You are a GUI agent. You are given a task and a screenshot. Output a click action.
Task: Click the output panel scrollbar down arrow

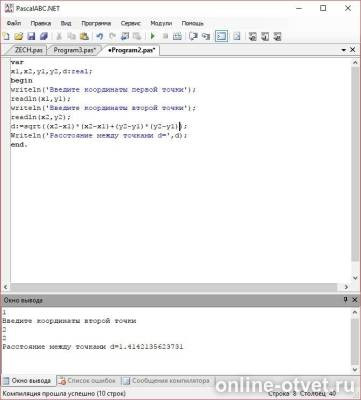pyautogui.click(x=355, y=370)
